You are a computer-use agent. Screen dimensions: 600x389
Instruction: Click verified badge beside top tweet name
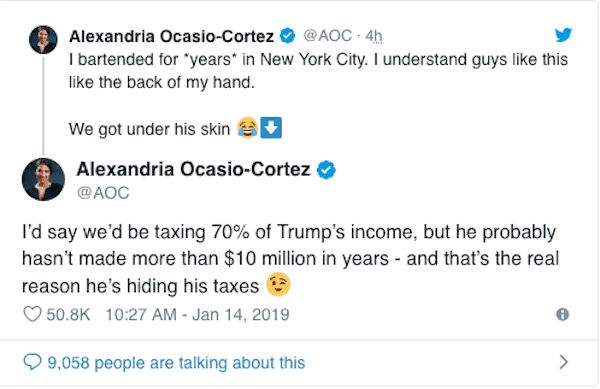pyautogui.click(x=287, y=36)
